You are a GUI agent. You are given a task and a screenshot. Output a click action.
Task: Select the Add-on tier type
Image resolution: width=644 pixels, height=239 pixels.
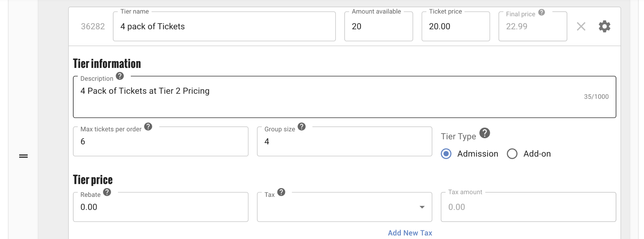(512, 154)
